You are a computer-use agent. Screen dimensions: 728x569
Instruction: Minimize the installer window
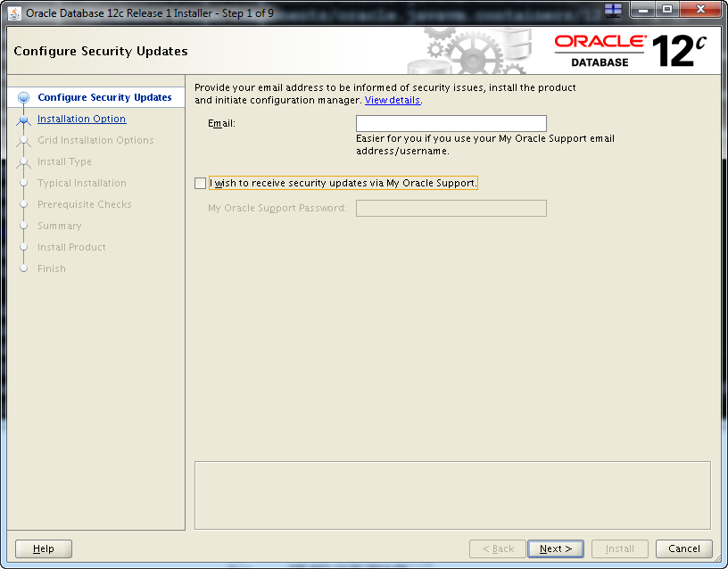(643, 9)
